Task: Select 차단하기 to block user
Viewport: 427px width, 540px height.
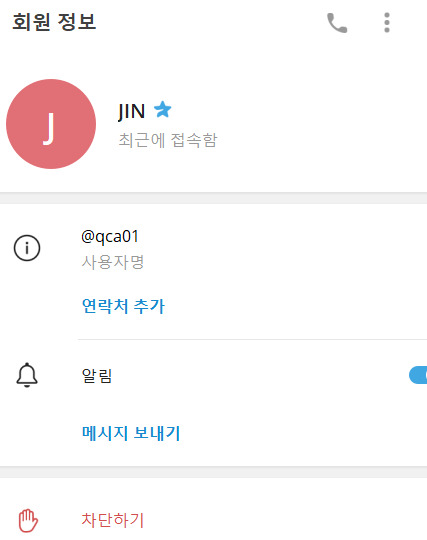Action: tap(113, 520)
